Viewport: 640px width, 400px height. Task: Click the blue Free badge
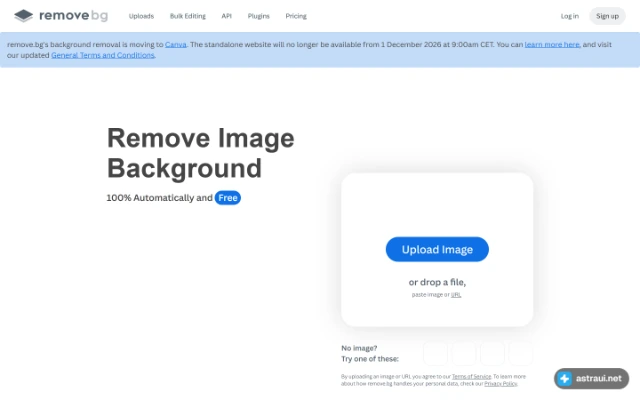(228, 198)
